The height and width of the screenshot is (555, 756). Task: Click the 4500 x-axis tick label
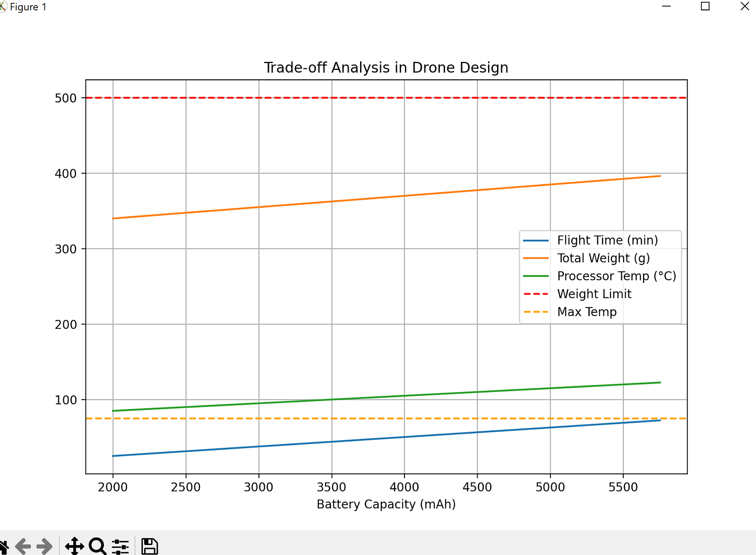pos(477,487)
